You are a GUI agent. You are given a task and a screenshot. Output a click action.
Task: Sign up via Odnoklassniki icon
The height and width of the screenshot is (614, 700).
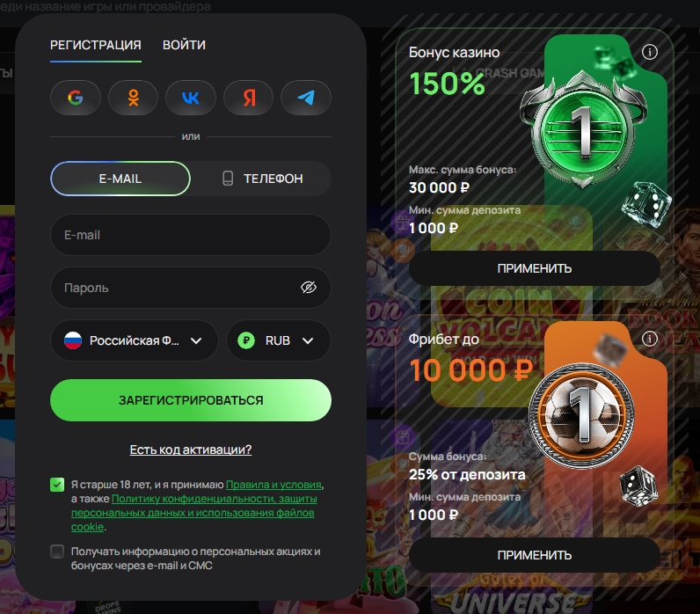(133, 98)
